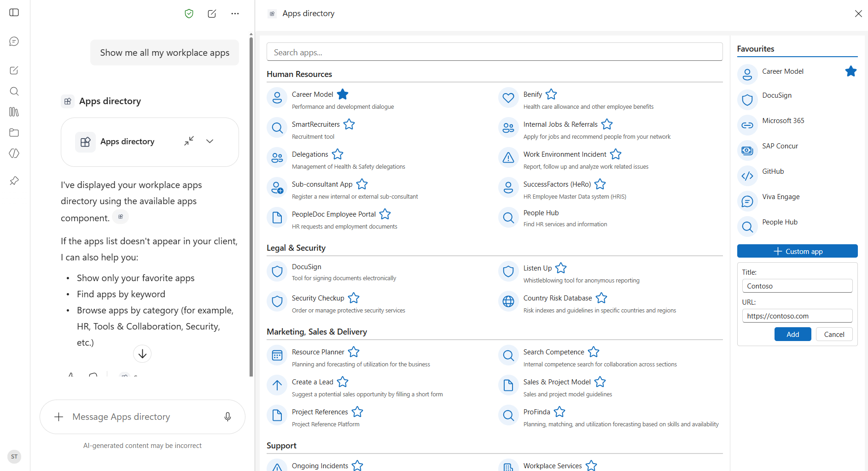The image size is (868, 471).
Task: Close the Apps directory panel
Action: (x=858, y=13)
